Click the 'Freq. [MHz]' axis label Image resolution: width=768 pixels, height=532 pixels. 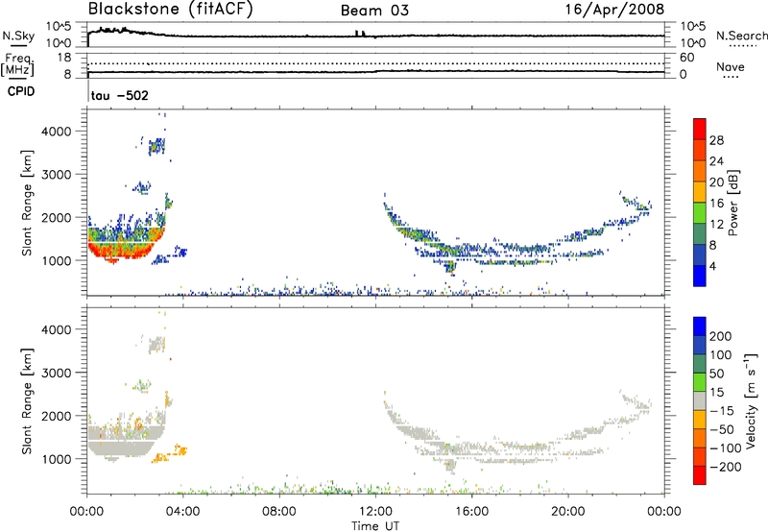pyautogui.click(x=17, y=64)
